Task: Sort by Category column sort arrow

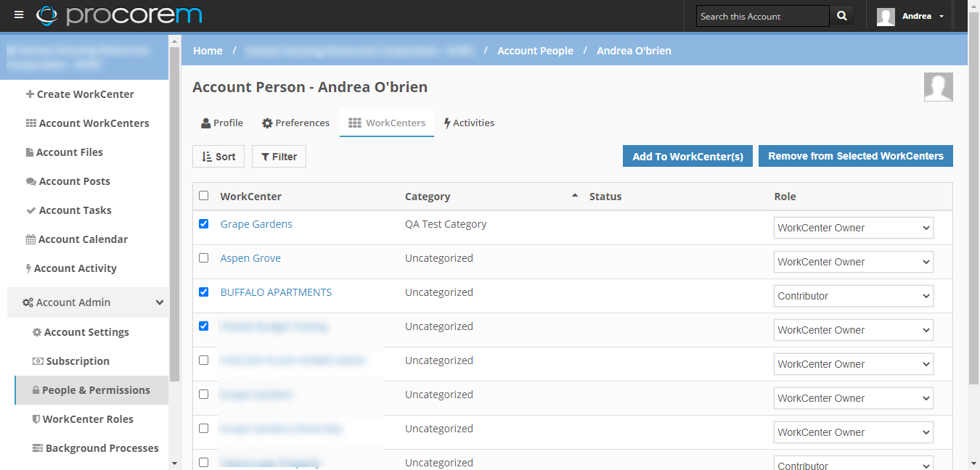Action: click(575, 196)
